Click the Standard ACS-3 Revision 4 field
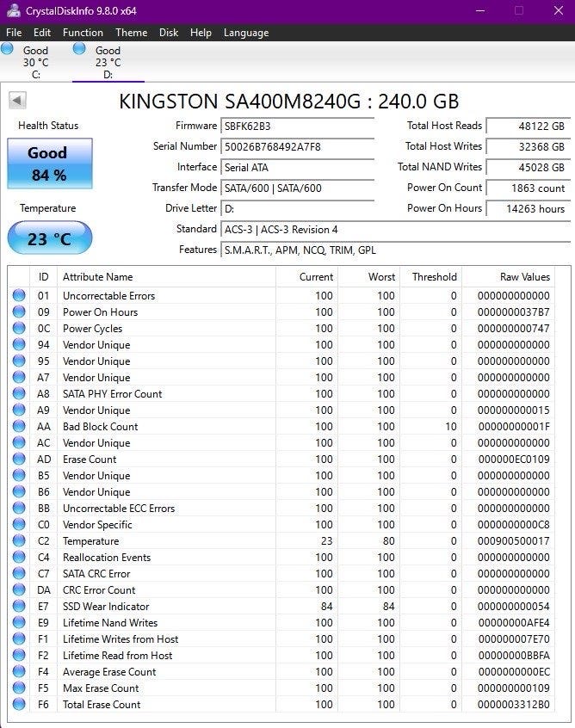The width and height of the screenshot is (575, 728). (x=396, y=230)
